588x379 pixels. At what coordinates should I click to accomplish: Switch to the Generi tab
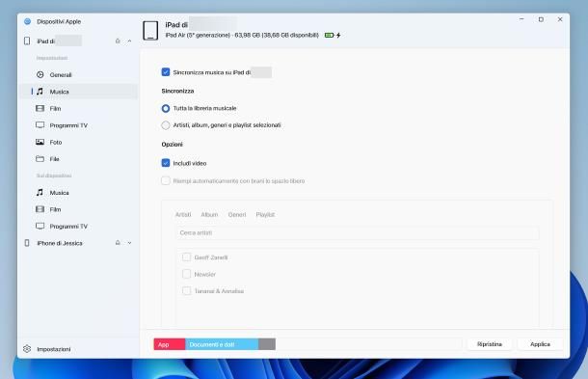[x=237, y=215]
